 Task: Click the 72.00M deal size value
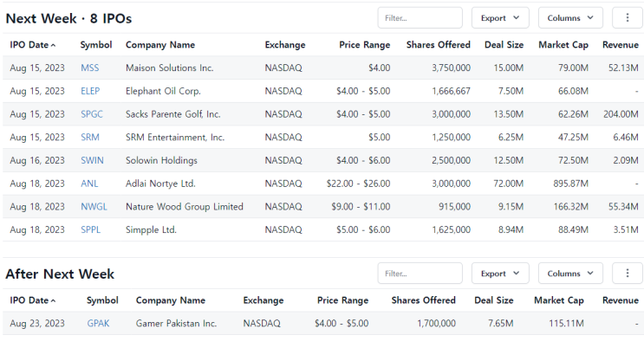[x=509, y=184]
